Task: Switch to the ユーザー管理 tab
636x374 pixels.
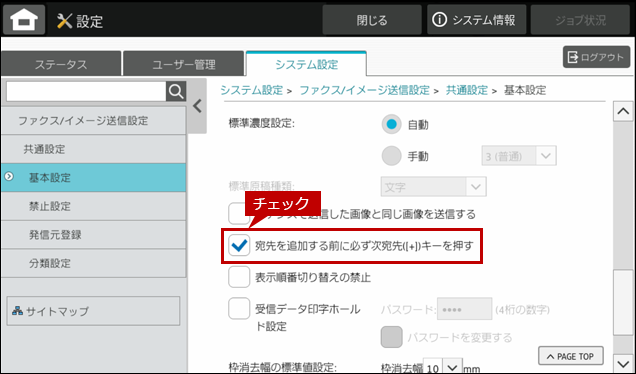Action: click(184, 64)
